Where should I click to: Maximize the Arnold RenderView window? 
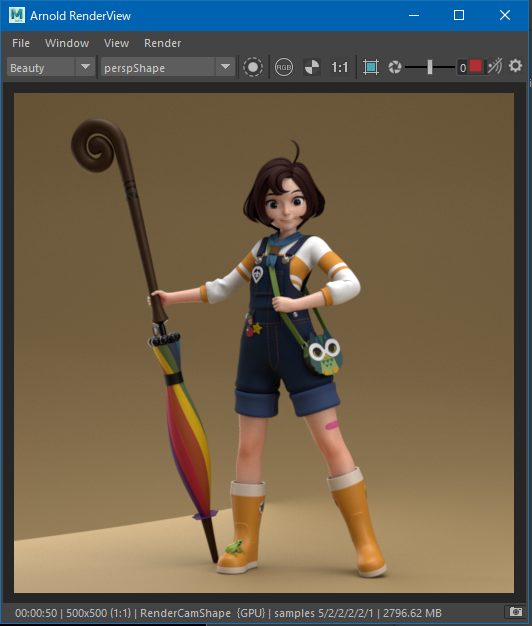(x=459, y=15)
